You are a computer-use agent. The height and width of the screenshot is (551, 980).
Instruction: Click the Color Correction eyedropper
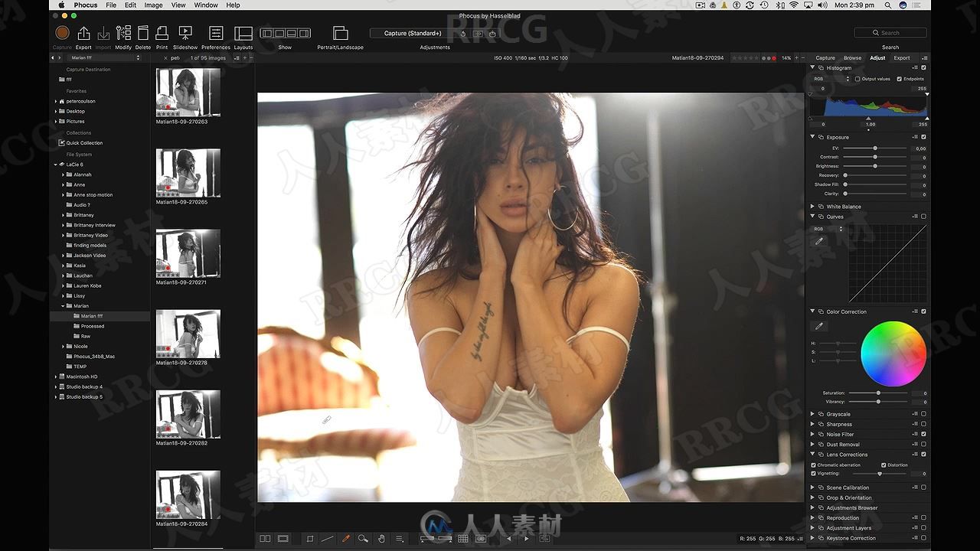coord(819,327)
